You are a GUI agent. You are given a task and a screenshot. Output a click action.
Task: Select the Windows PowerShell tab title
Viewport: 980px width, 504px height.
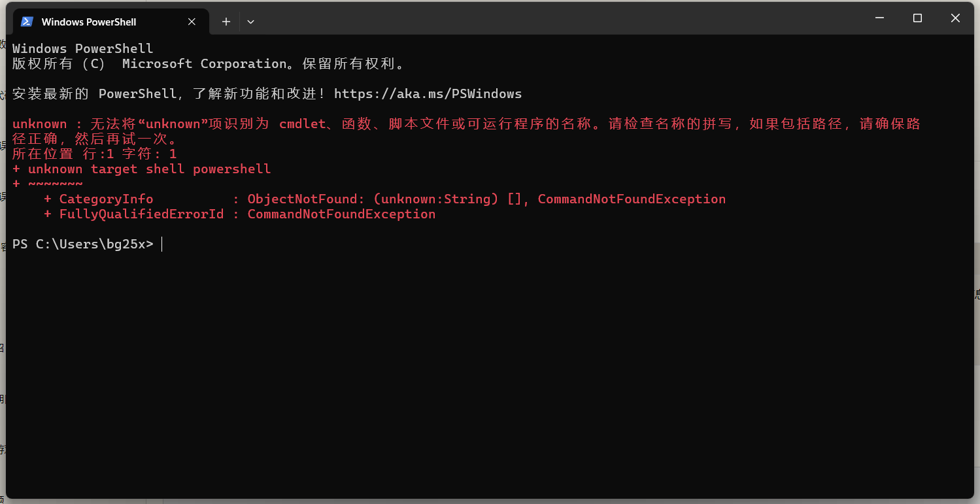(x=89, y=22)
